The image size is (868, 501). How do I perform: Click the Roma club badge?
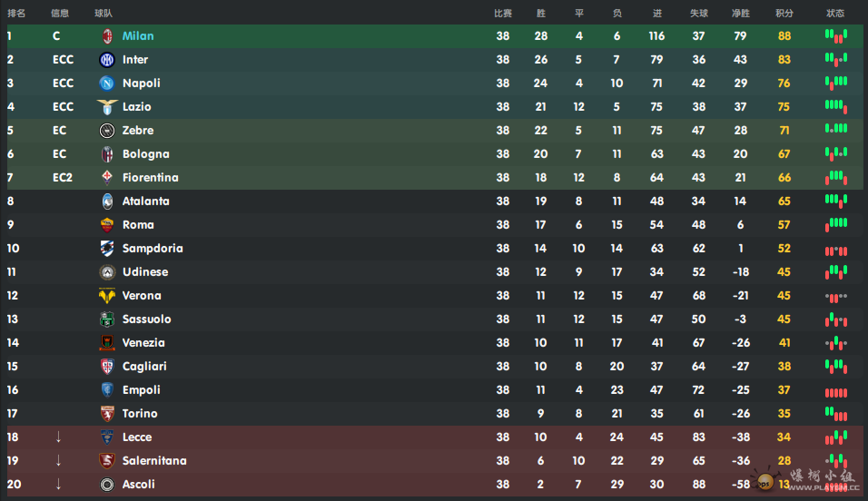click(107, 225)
